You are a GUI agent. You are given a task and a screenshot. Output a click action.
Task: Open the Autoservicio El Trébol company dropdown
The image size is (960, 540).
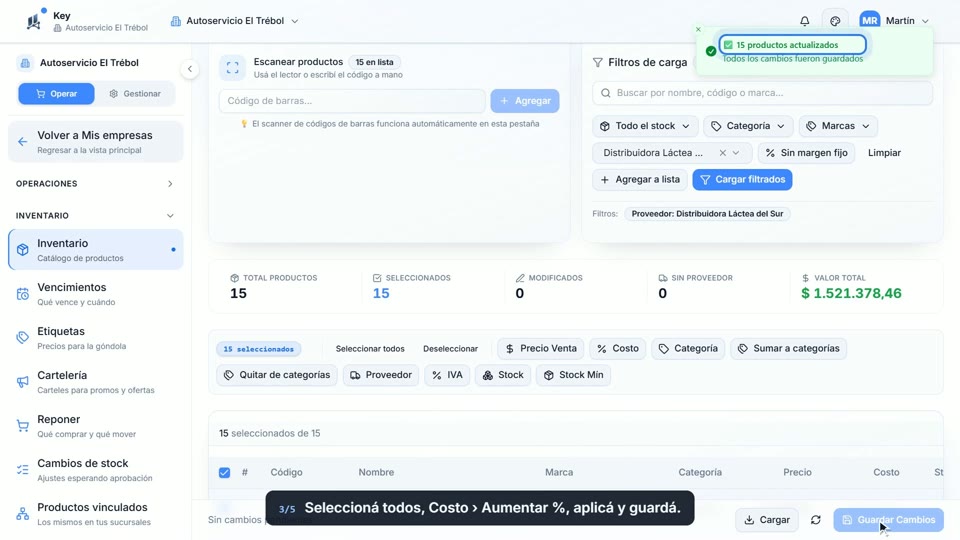pos(234,21)
